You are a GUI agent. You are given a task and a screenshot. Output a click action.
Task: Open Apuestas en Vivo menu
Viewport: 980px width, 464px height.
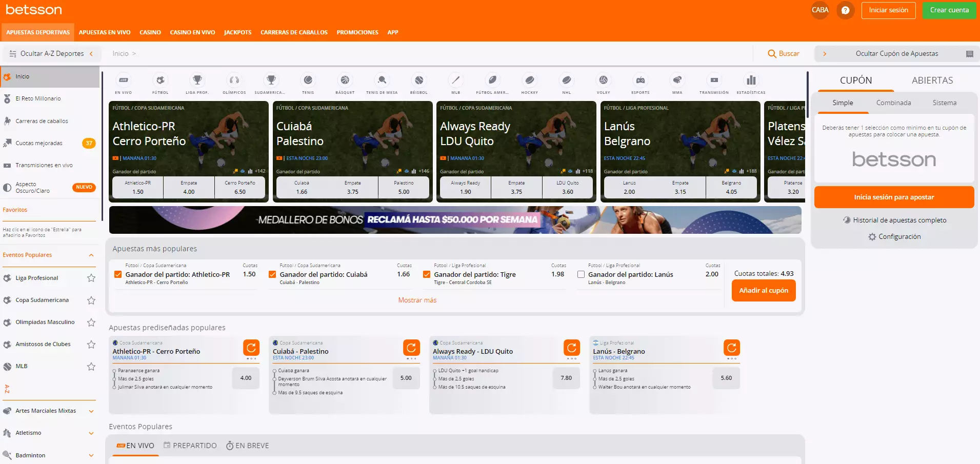tap(105, 32)
